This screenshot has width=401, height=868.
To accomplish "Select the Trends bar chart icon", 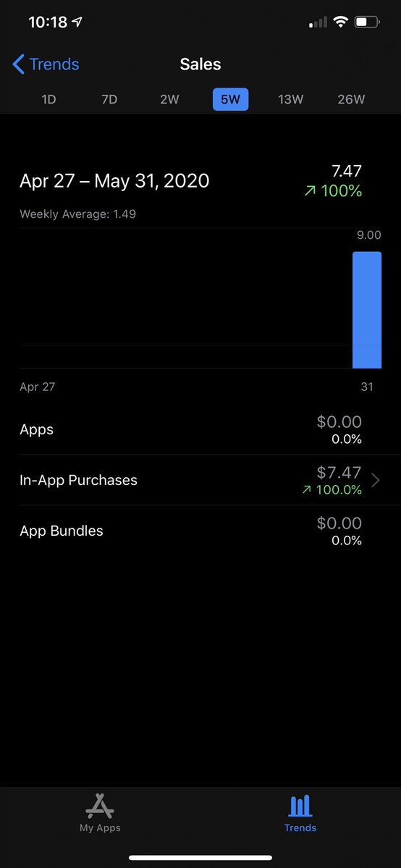I will [x=300, y=806].
